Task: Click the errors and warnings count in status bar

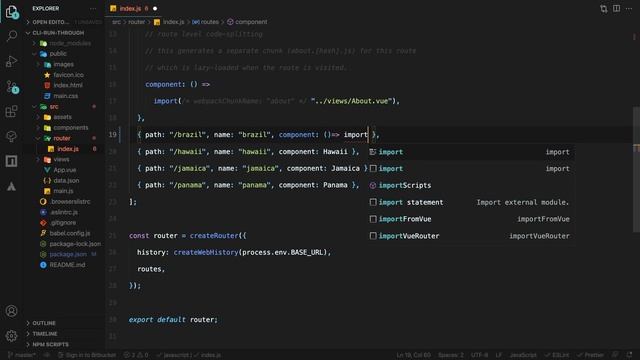Action: [136, 355]
